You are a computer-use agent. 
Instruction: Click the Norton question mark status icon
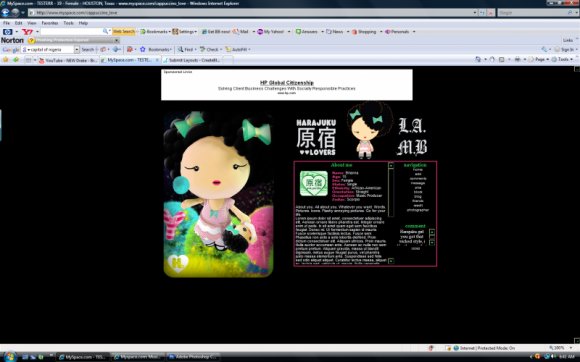pyautogui.click(x=31, y=40)
